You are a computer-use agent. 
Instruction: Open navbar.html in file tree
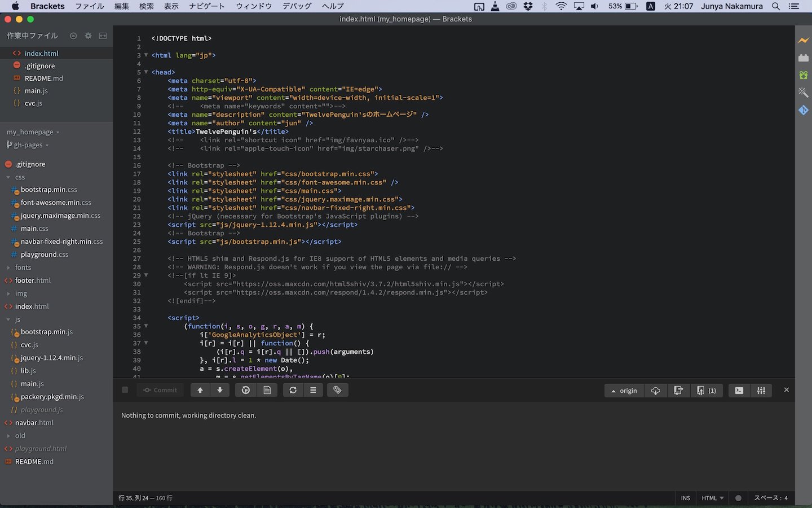click(x=34, y=423)
